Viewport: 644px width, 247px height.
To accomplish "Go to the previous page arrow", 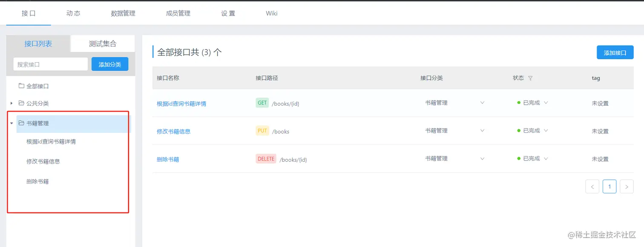I will click(592, 187).
